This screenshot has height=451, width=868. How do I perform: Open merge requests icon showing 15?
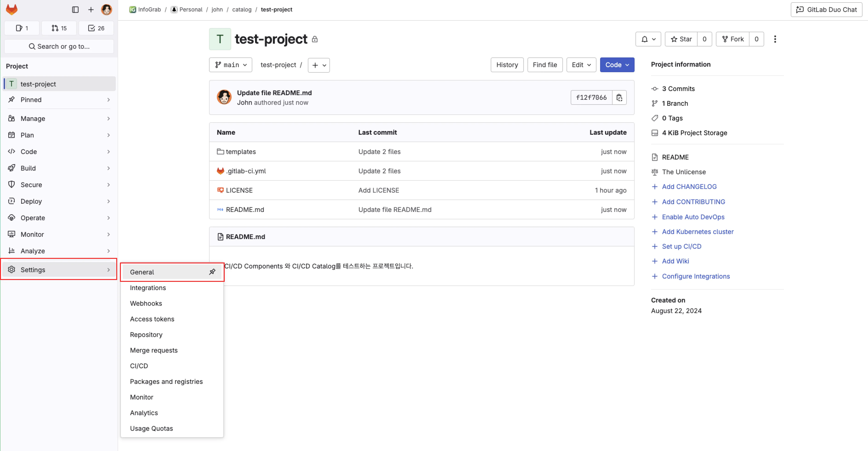click(x=59, y=28)
